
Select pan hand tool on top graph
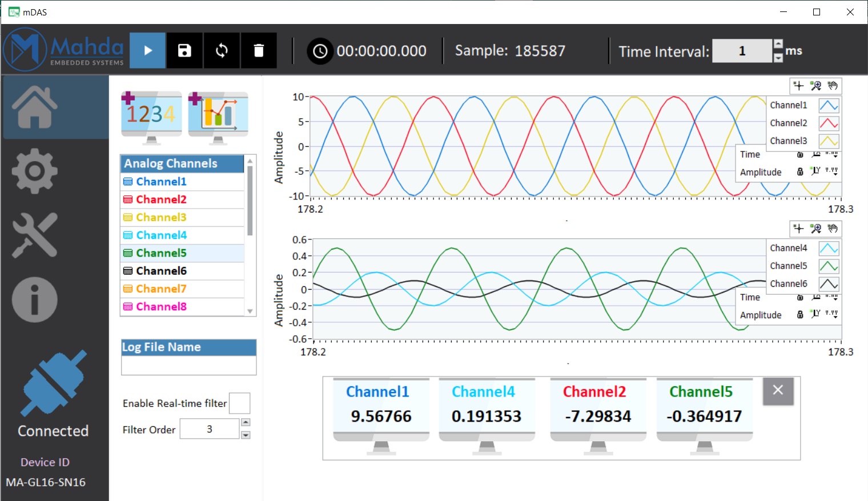pos(833,86)
